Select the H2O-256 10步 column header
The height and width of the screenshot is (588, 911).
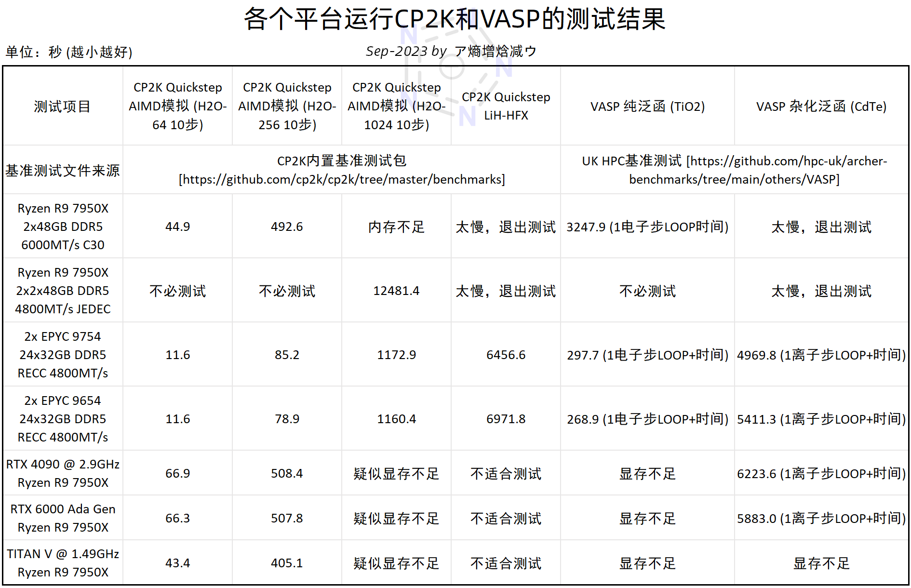[x=287, y=106]
